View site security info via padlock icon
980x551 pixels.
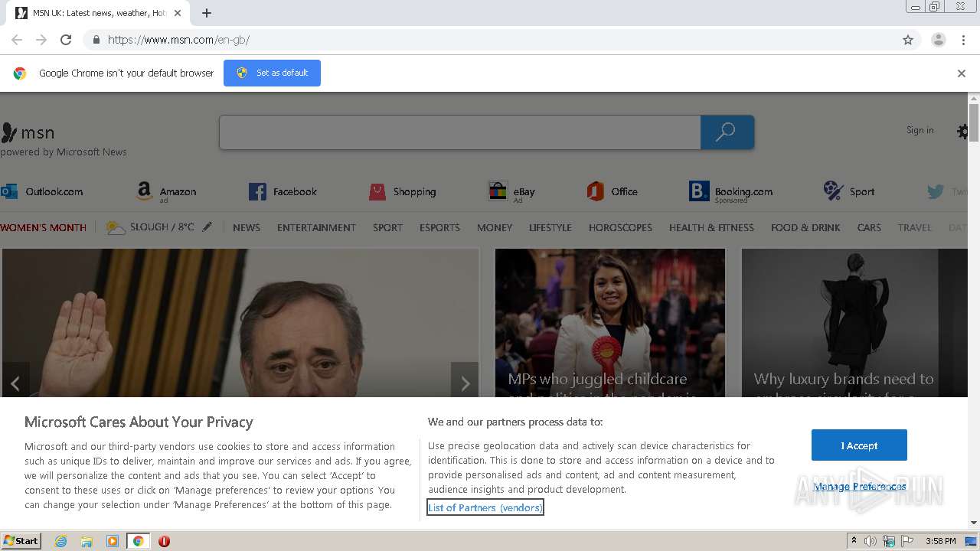tap(96, 40)
